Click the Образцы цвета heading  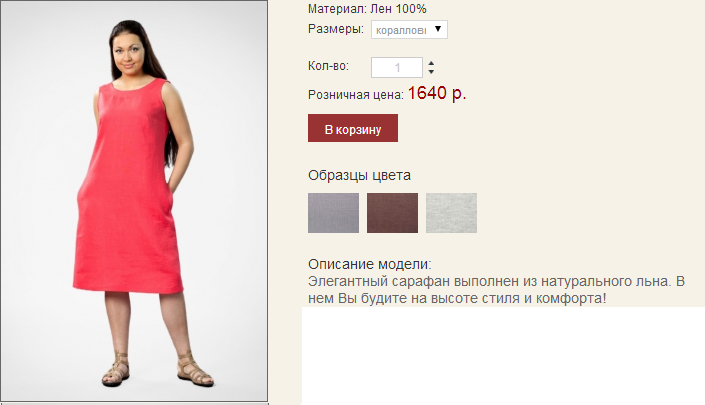[x=359, y=175]
